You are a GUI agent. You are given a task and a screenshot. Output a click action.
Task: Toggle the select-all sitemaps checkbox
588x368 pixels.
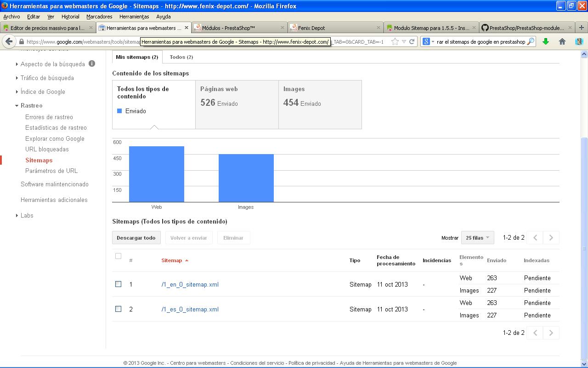pos(118,256)
